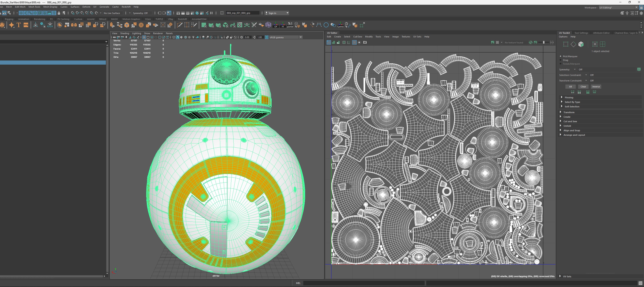
Task: Open render settings clapboard with gear icon
Action: point(192,13)
